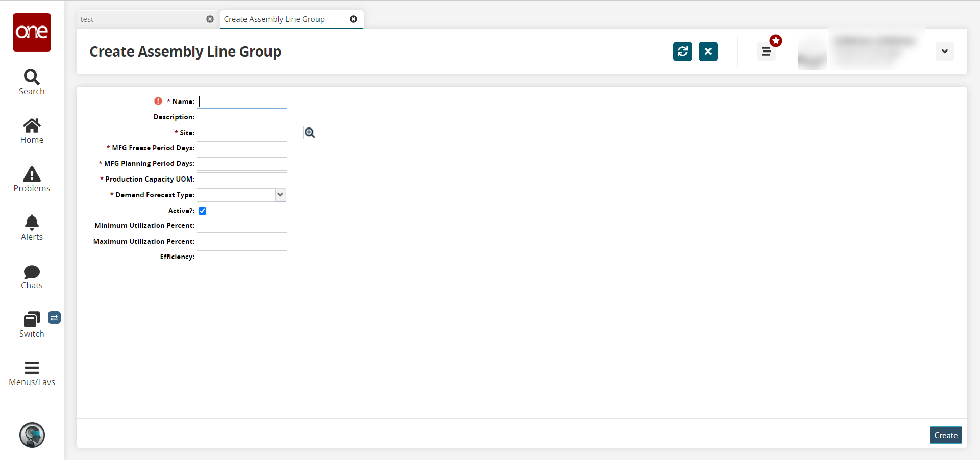Focus the Name input field
Viewport: 980px width, 460px height.
pos(242,101)
